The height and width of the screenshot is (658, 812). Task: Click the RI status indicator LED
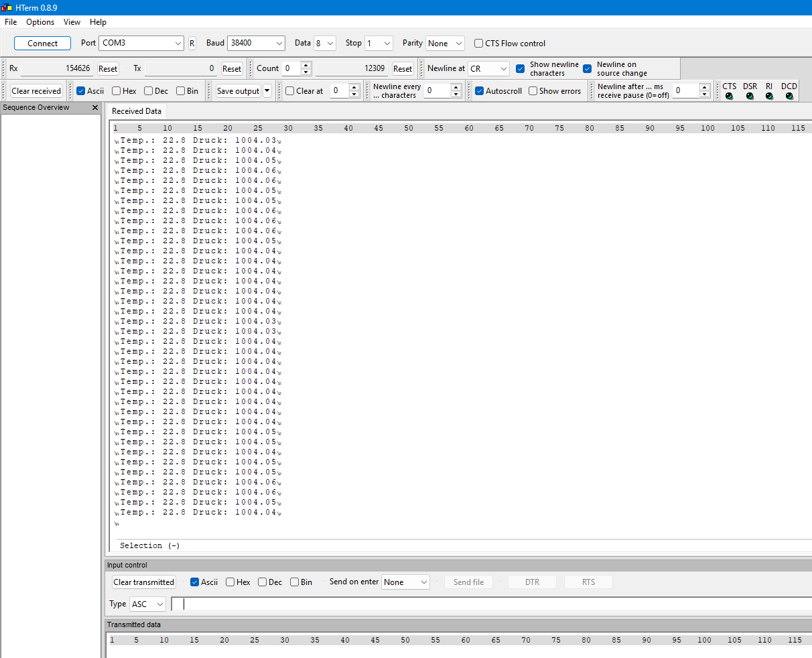click(769, 96)
